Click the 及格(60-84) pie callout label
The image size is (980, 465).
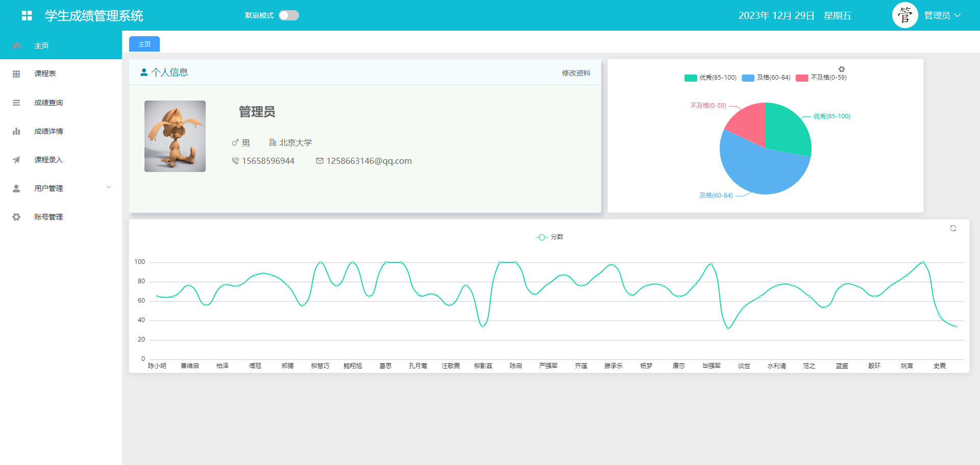tap(716, 195)
